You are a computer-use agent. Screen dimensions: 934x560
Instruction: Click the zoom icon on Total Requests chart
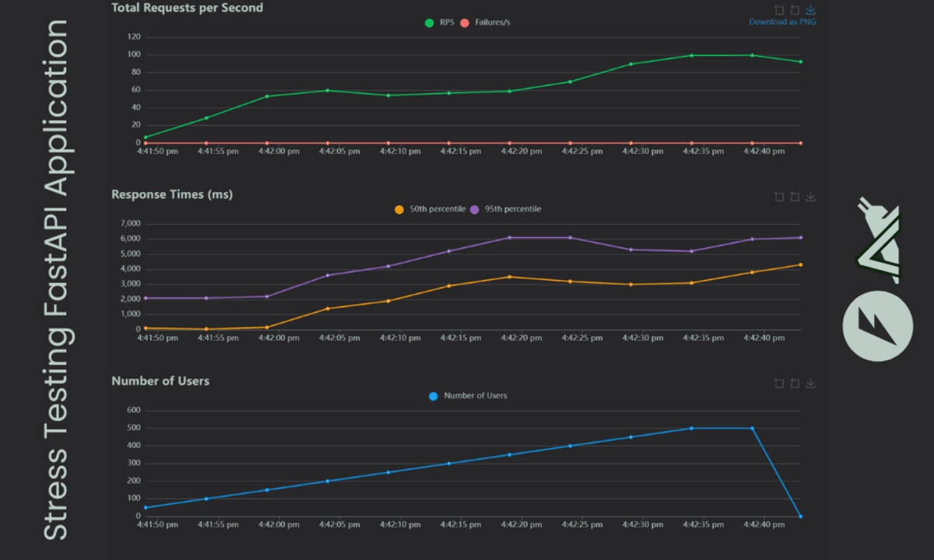click(779, 10)
